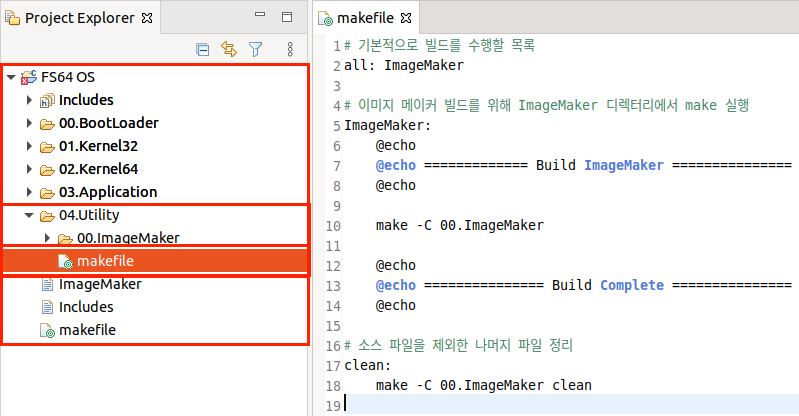Screen dimensions: 799x416
Task: Click 'make -C 00.ImageMaker' on line 10
Action: (460, 225)
